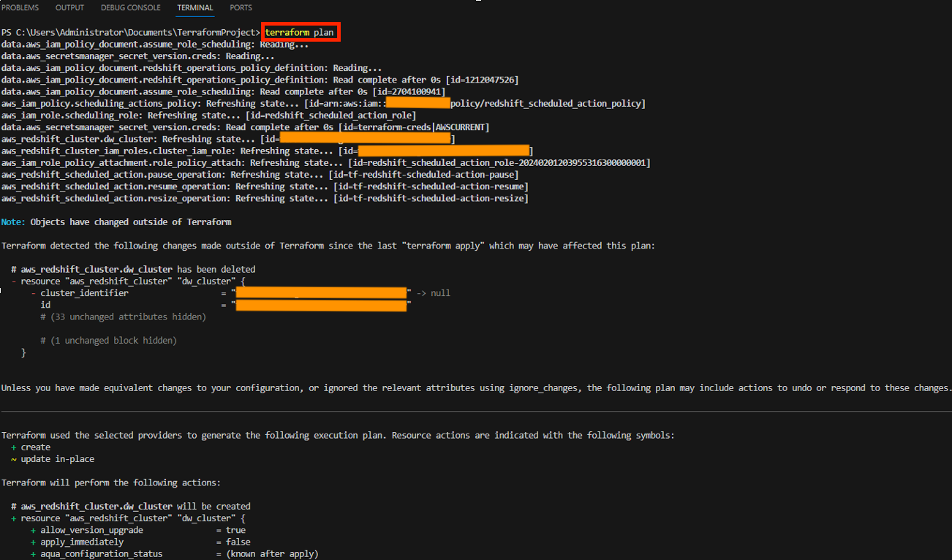Click the 'apply_immediately = false' line

[x=140, y=542]
